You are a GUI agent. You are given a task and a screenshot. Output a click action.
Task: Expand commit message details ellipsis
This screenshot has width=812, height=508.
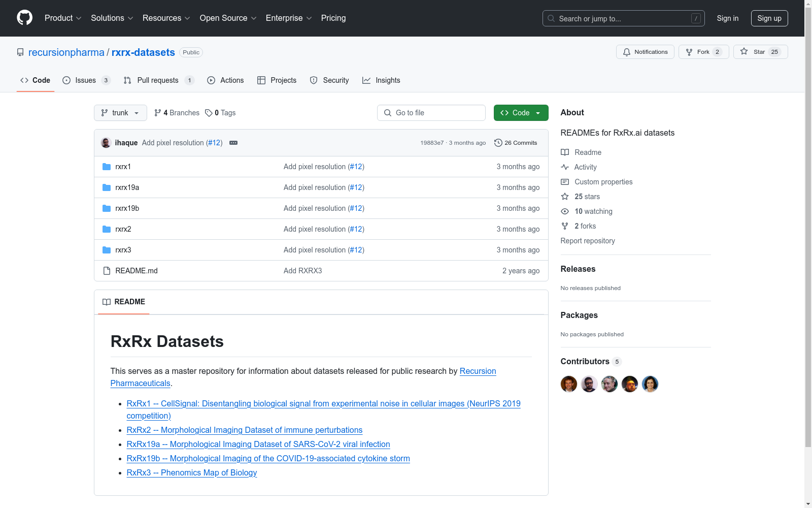[x=233, y=143]
